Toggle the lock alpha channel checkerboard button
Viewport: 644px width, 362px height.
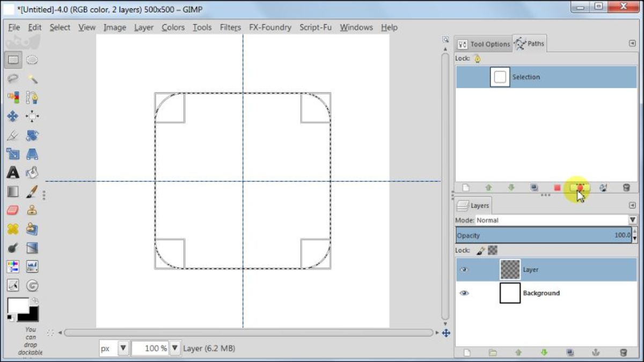coord(492,250)
